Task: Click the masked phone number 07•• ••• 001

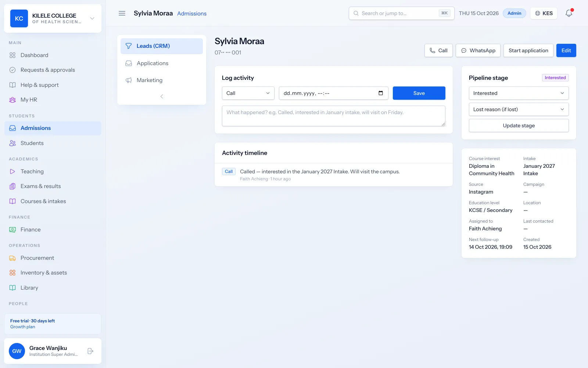Action: (228, 53)
